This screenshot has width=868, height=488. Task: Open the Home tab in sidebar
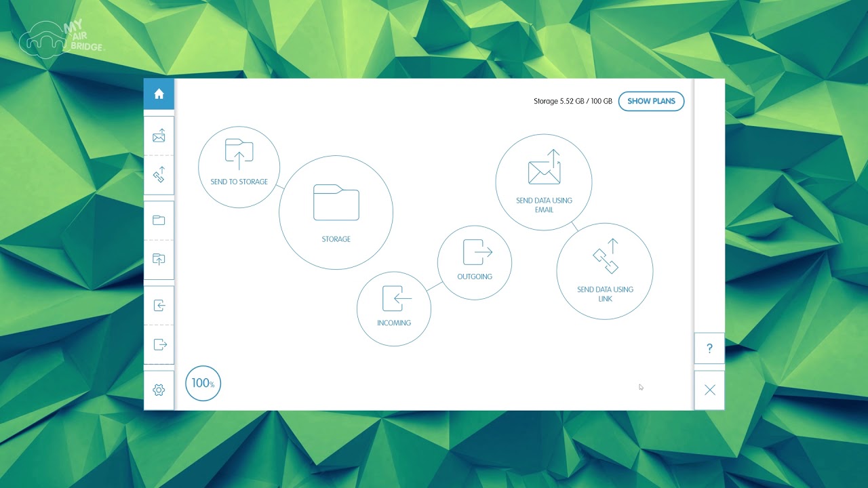(159, 94)
